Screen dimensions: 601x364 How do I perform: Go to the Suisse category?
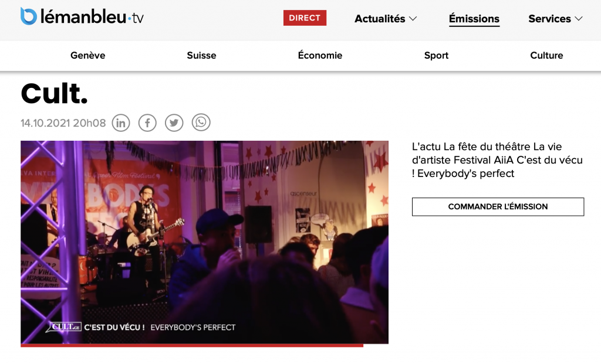tap(202, 56)
